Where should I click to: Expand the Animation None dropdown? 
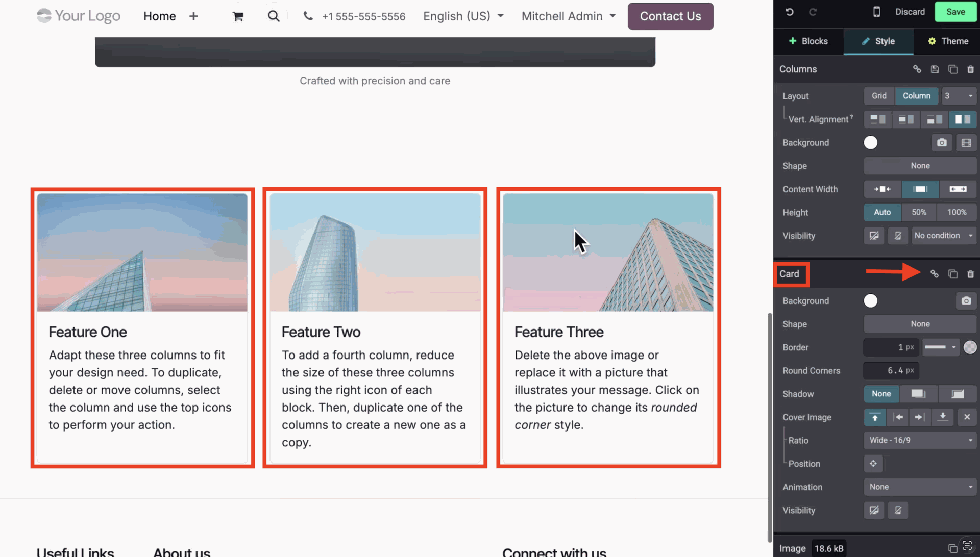920,487
